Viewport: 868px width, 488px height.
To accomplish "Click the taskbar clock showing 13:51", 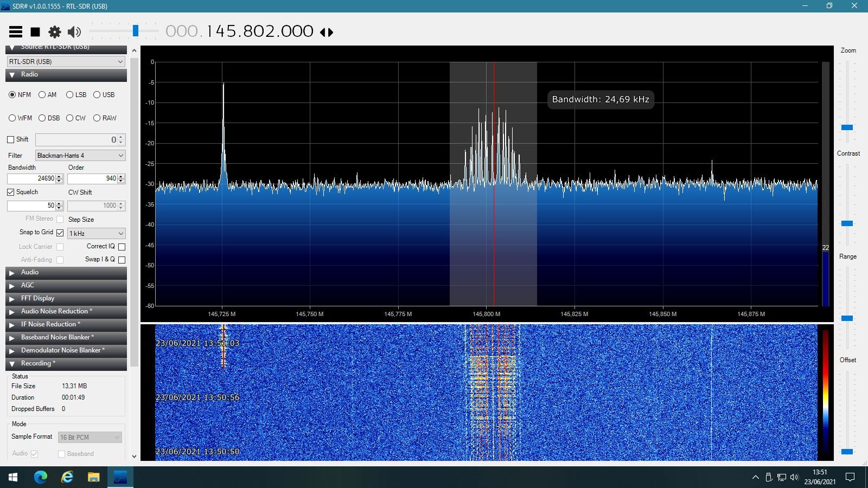I will [x=820, y=477].
